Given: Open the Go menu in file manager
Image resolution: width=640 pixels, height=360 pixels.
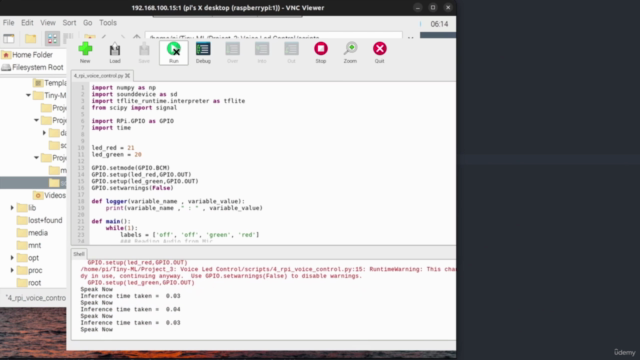Looking at the screenshot, I should click(87, 23).
